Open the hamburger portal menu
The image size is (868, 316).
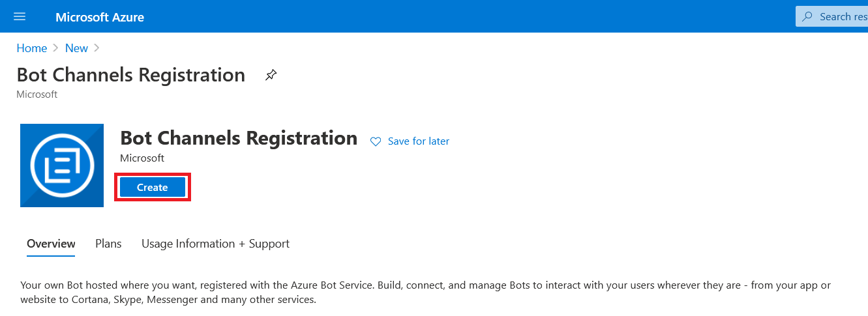click(x=20, y=16)
